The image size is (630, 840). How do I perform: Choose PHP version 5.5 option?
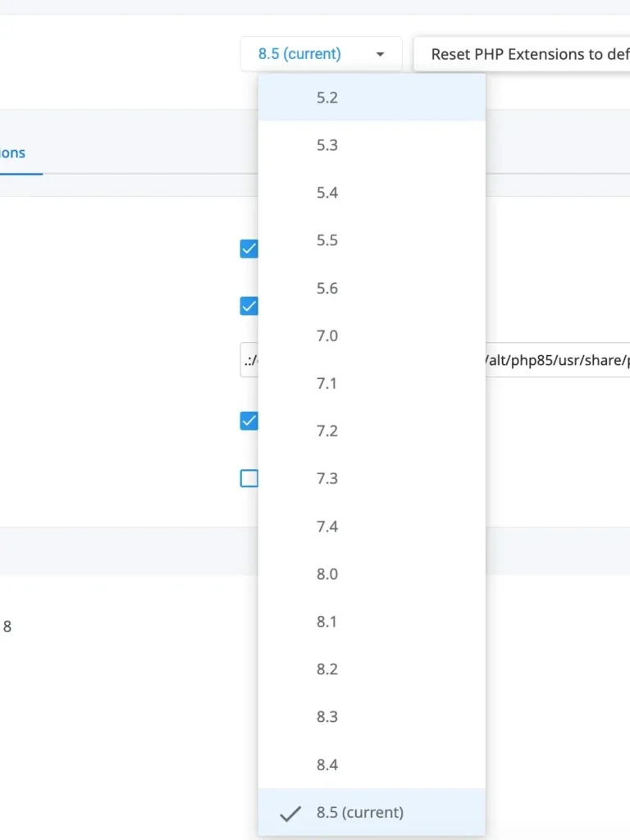pos(372,240)
